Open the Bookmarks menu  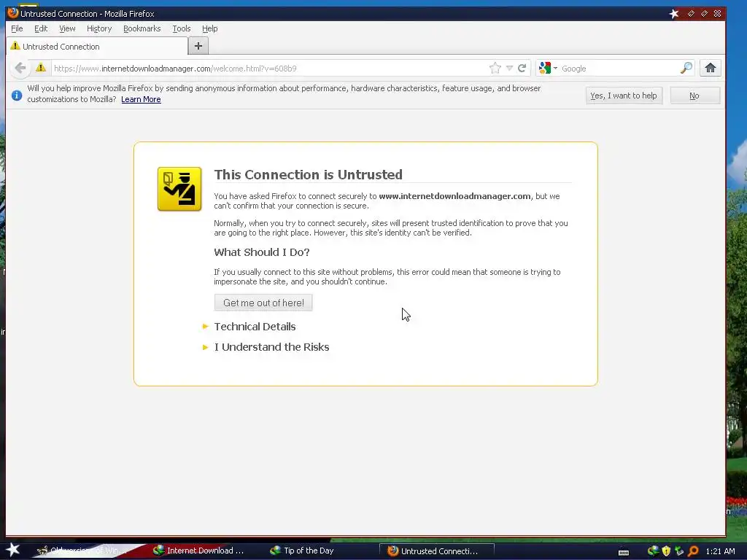[x=142, y=28]
